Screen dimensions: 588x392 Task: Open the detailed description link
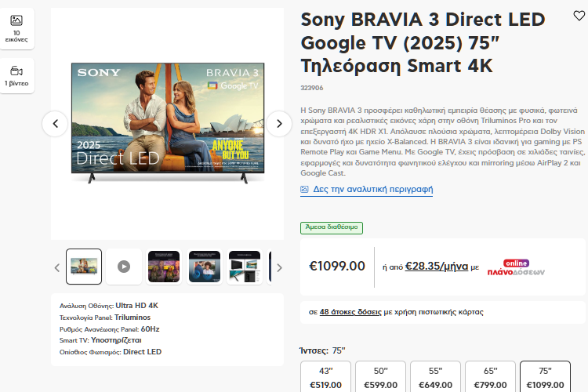click(372, 190)
